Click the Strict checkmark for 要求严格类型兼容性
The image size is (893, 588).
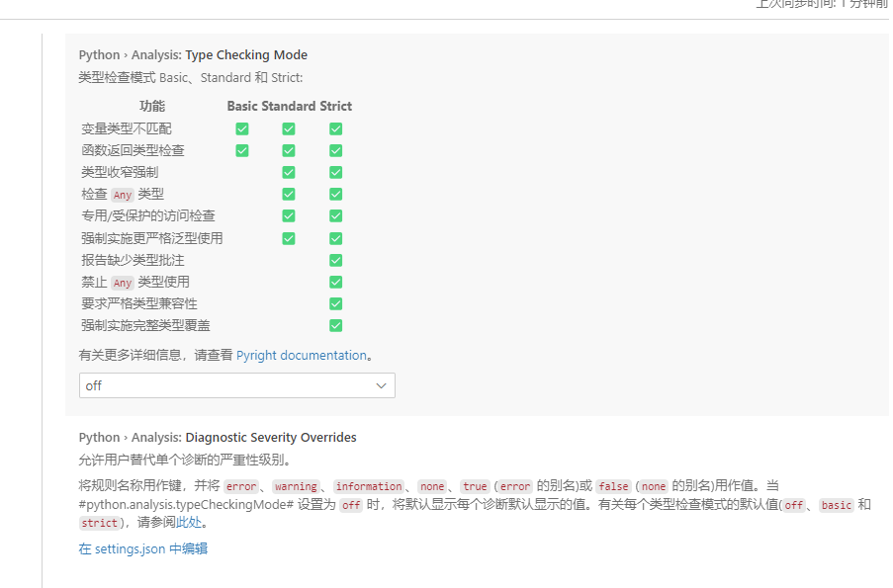pos(335,303)
